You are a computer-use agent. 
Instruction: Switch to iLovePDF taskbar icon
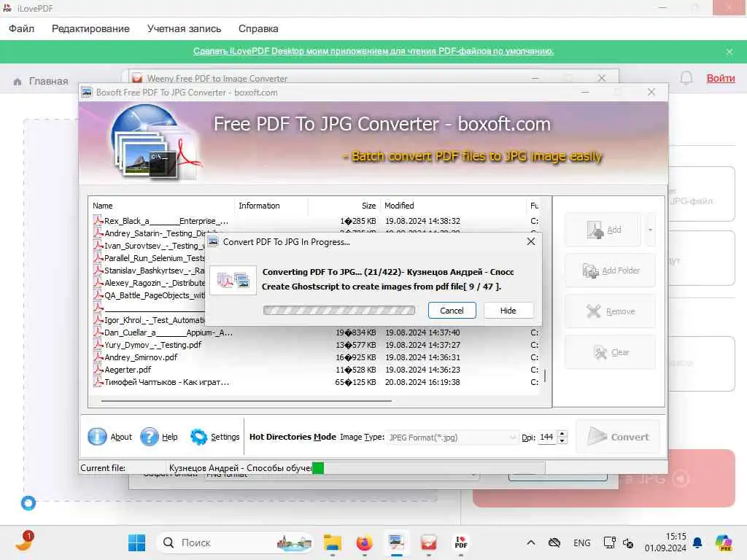(x=461, y=542)
